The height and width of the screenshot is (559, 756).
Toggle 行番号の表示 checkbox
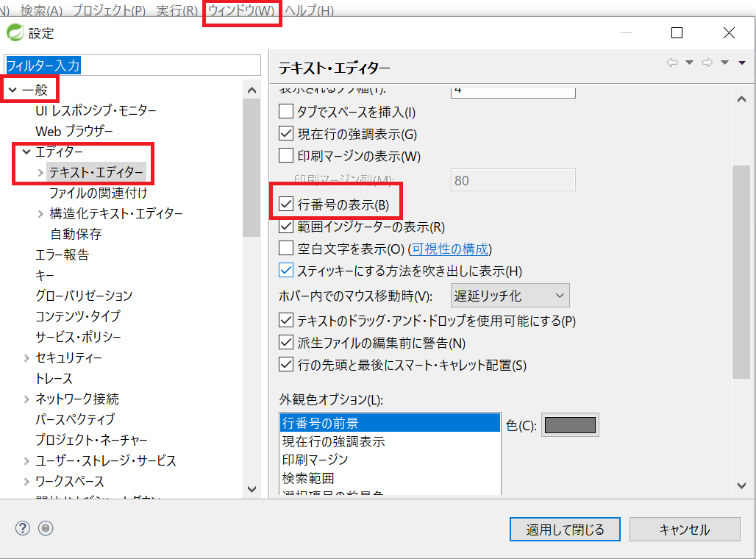(286, 204)
